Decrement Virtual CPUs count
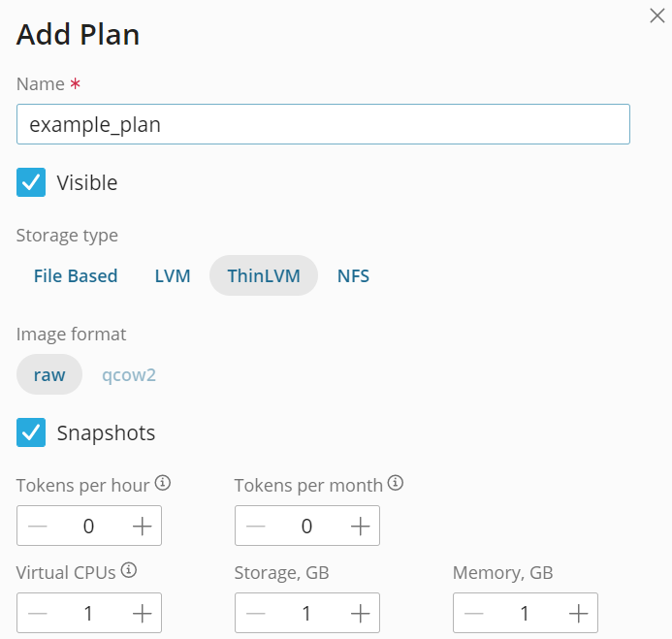Viewport: 672px width, 639px height. (37, 614)
